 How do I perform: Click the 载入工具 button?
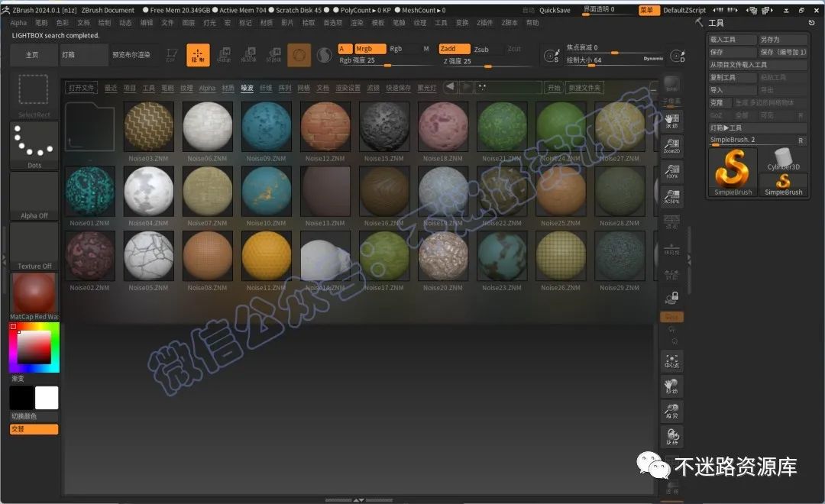point(732,40)
